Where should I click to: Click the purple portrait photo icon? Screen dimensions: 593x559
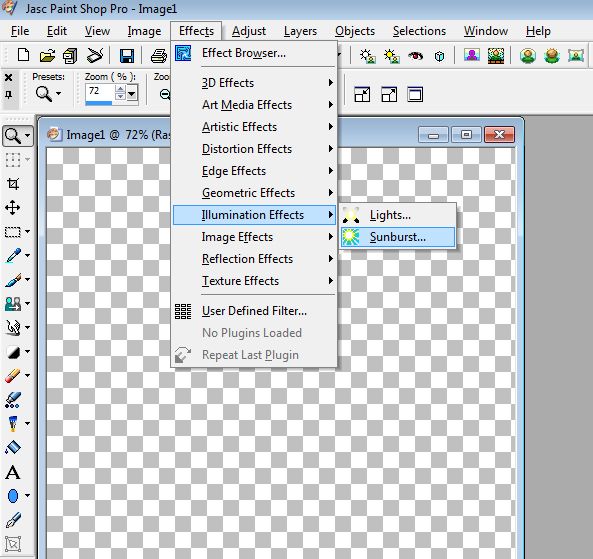click(472, 56)
